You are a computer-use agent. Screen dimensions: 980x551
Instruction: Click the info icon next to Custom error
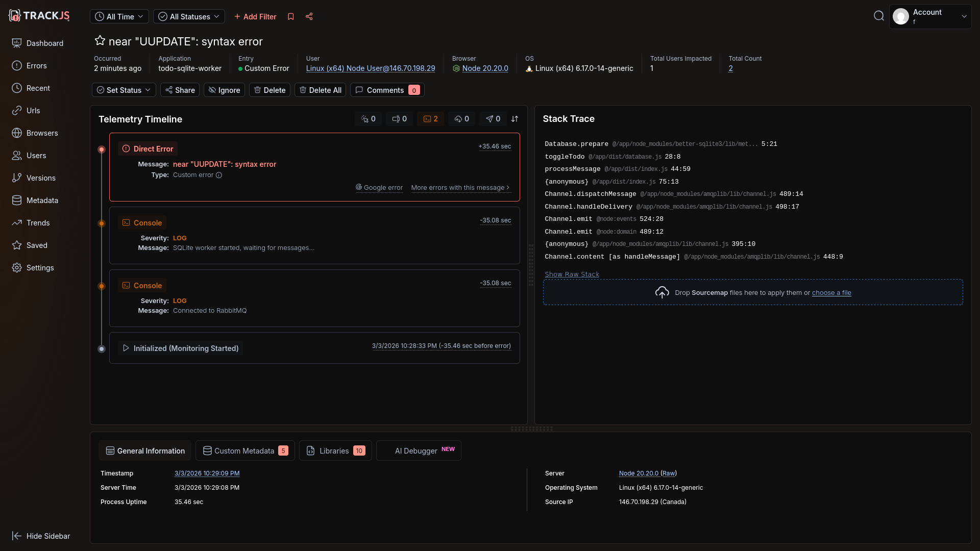point(219,175)
